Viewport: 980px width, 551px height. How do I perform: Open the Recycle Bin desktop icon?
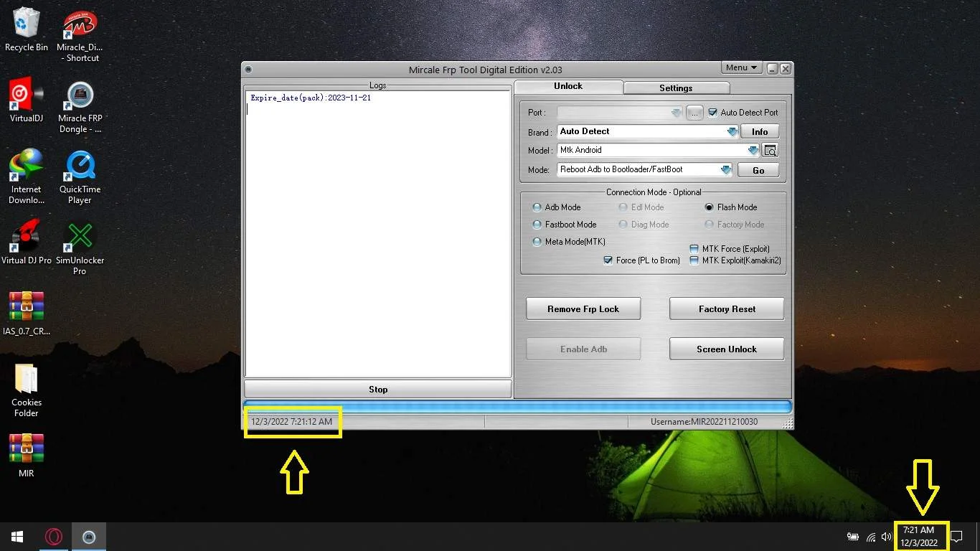27,29
